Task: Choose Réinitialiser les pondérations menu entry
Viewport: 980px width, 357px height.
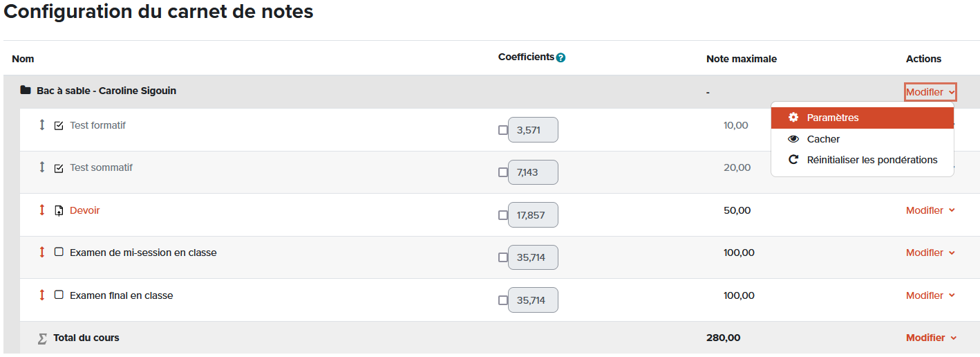Action: (x=871, y=160)
